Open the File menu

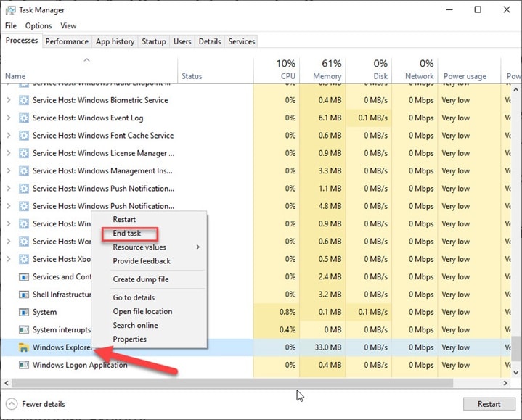point(11,25)
